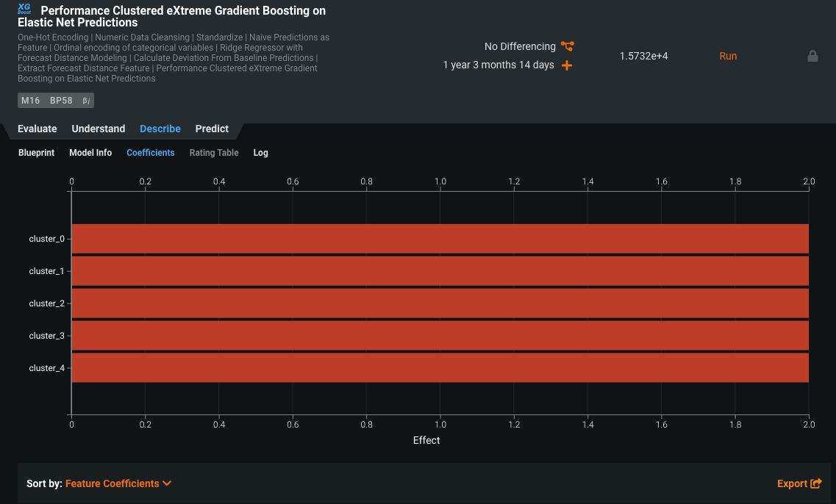Switch to the Evaluate tab
Image resolution: width=836 pixels, height=504 pixels.
tap(37, 129)
